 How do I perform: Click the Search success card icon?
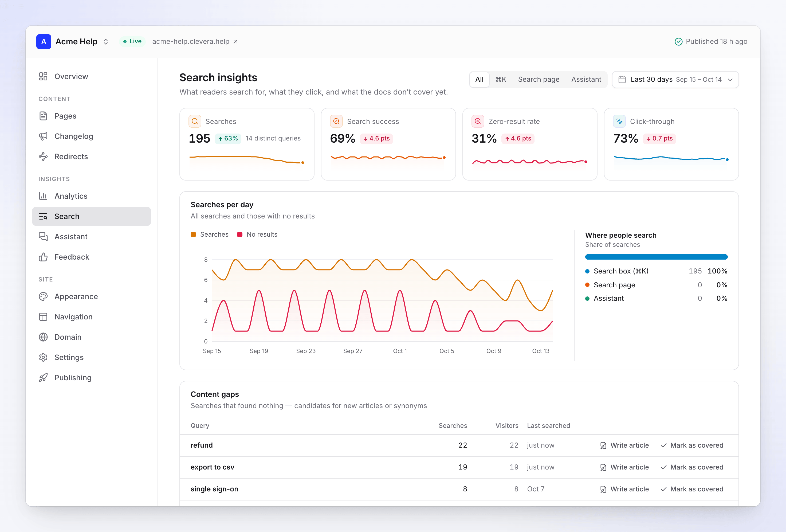pyautogui.click(x=336, y=122)
